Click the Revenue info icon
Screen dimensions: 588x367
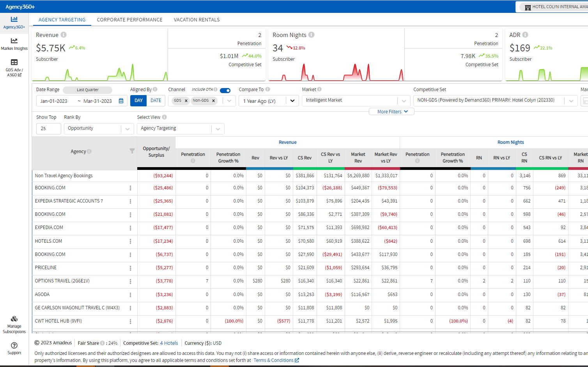(64, 35)
